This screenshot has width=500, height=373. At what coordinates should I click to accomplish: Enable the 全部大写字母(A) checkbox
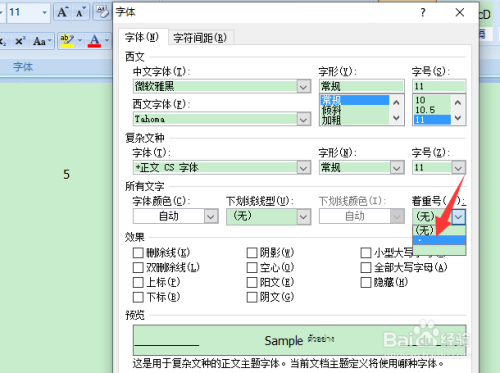[366, 267]
